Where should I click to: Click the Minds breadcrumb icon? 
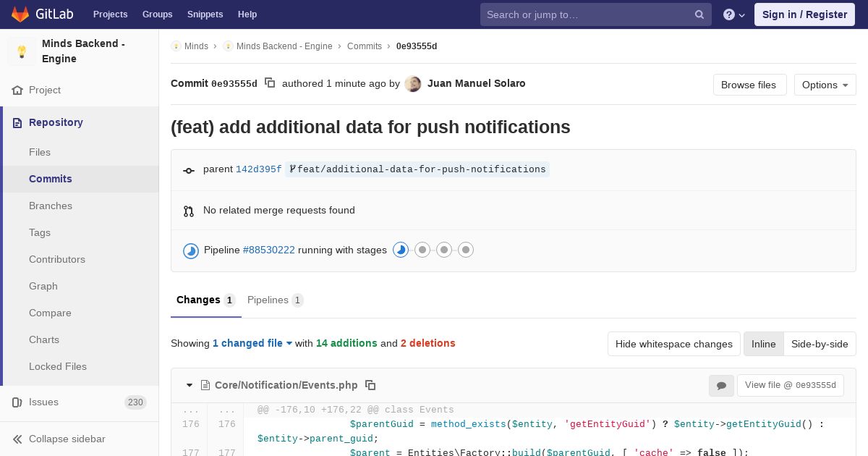pyautogui.click(x=176, y=46)
